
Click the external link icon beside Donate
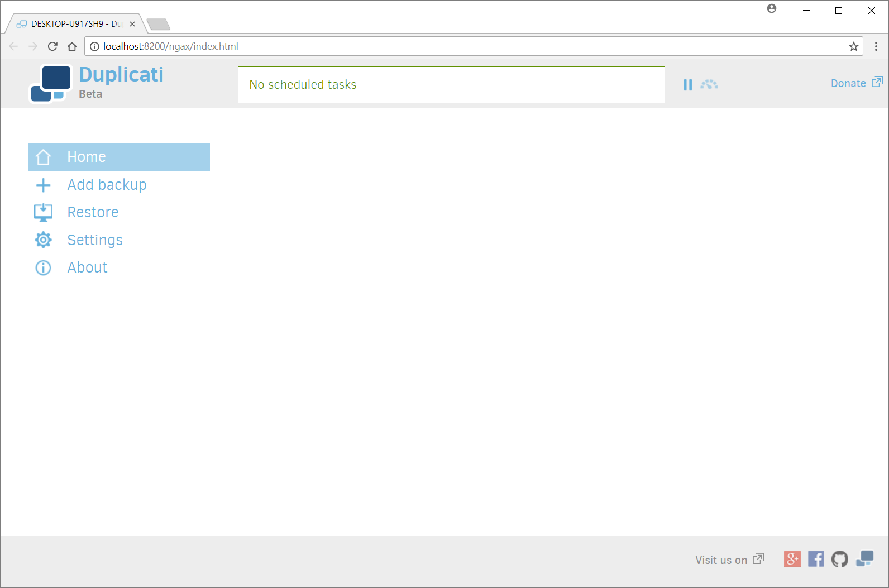pos(877,82)
